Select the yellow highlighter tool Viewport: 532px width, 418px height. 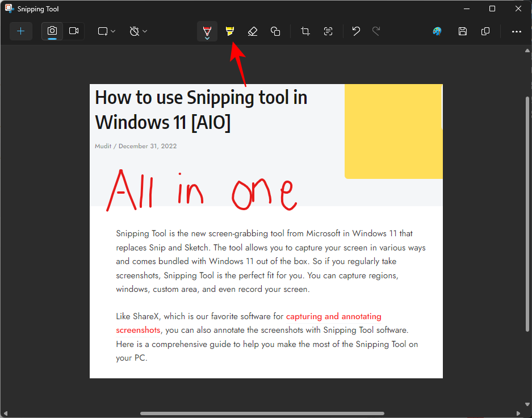coord(230,31)
